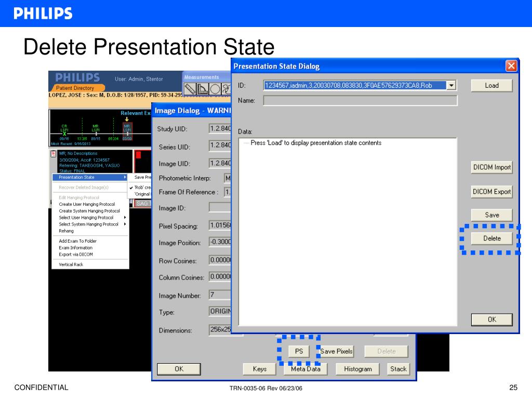
Task: Click the DICOM Import button
Action: coord(491,167)
